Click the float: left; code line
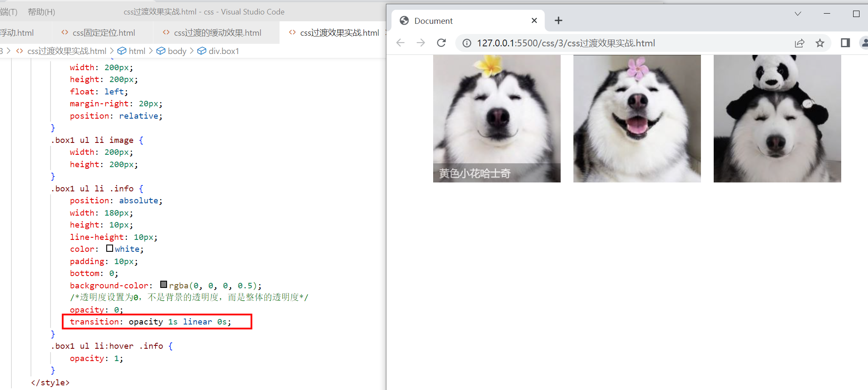Image resolution: width=868 pixels, height=390 pixels. (99, 91)
